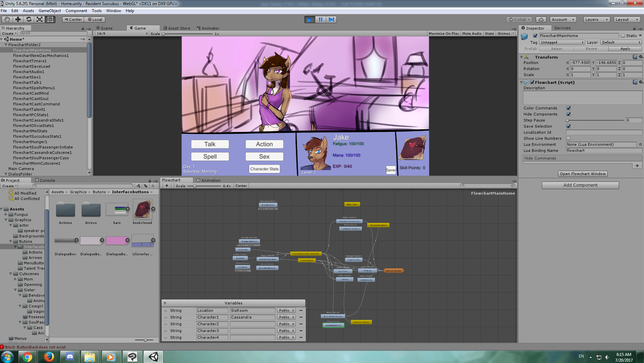This screenshot has height=363, width=644.
Task: Open the Tag dropdown
Action: click(x=562, y=42)
